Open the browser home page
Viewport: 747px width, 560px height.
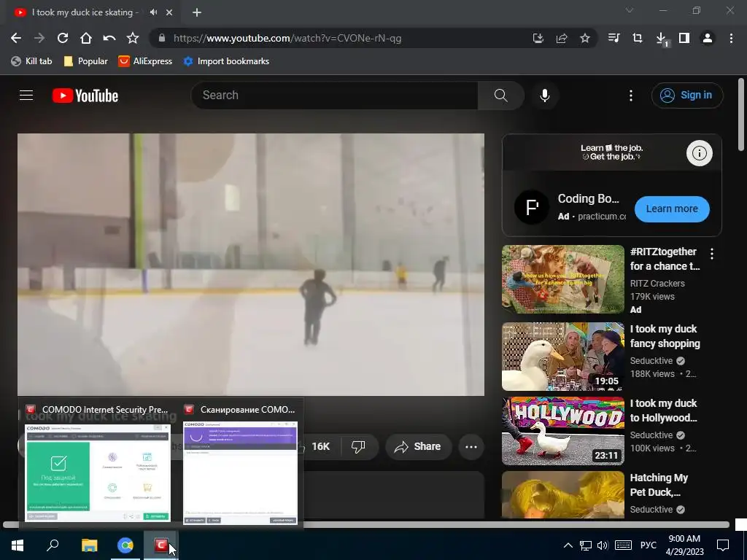tap(86, 38)
